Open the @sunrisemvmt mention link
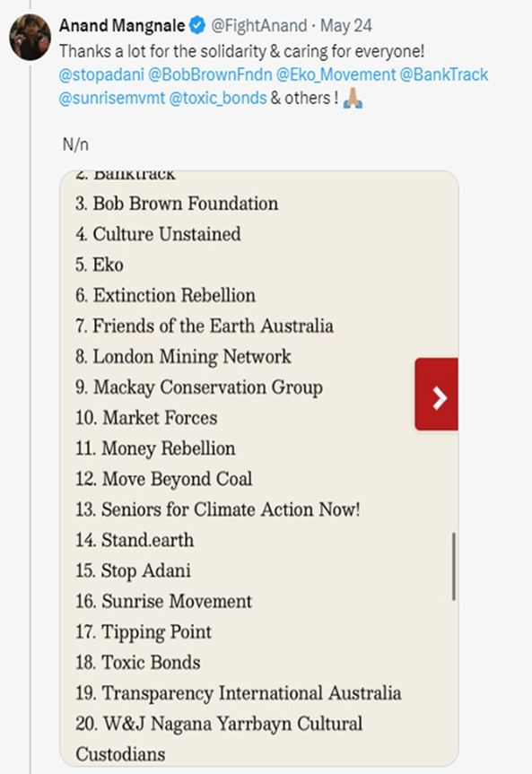The image size is (532, 774). [111, 99]
